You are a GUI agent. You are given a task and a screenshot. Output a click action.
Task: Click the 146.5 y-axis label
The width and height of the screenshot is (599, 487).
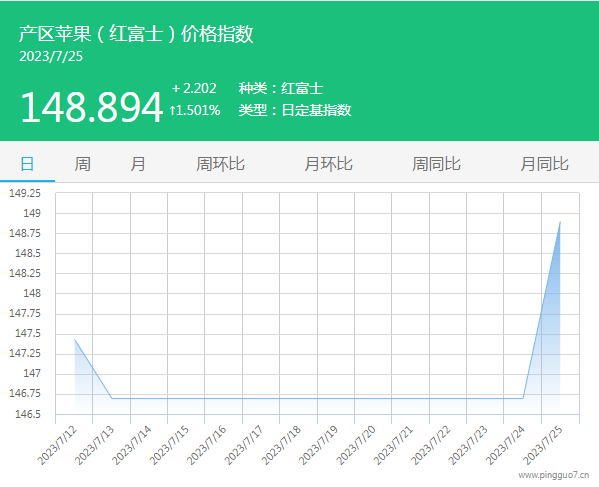[28, 414]
